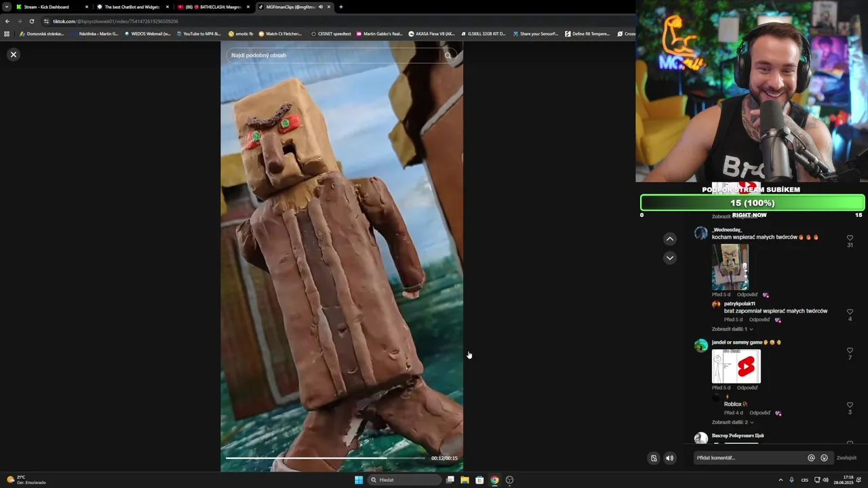Open the tab search dropdown arrow
The height and width of the screenshot is (488, 868).
pyautogui.click(x=6, y=7)
